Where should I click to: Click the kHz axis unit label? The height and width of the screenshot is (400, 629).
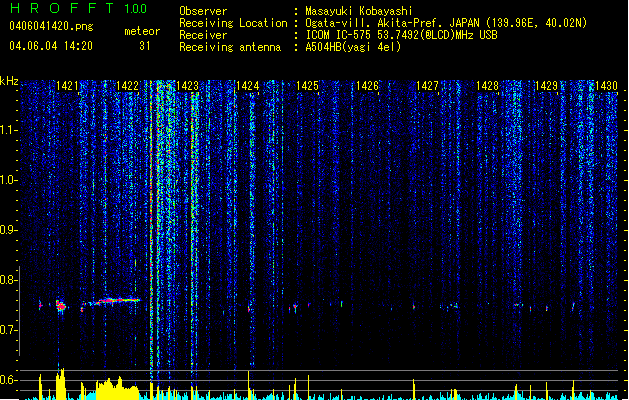9,81
